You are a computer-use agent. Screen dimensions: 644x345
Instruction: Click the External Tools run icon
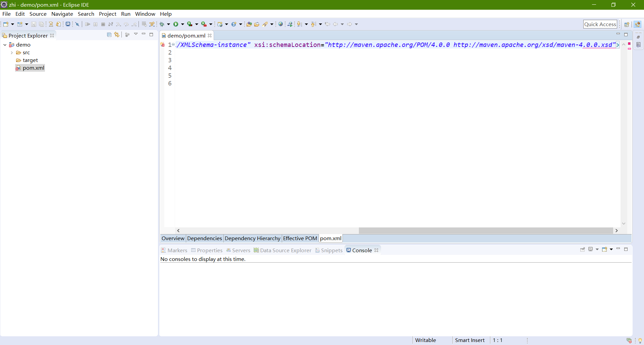tap(204, 24)
